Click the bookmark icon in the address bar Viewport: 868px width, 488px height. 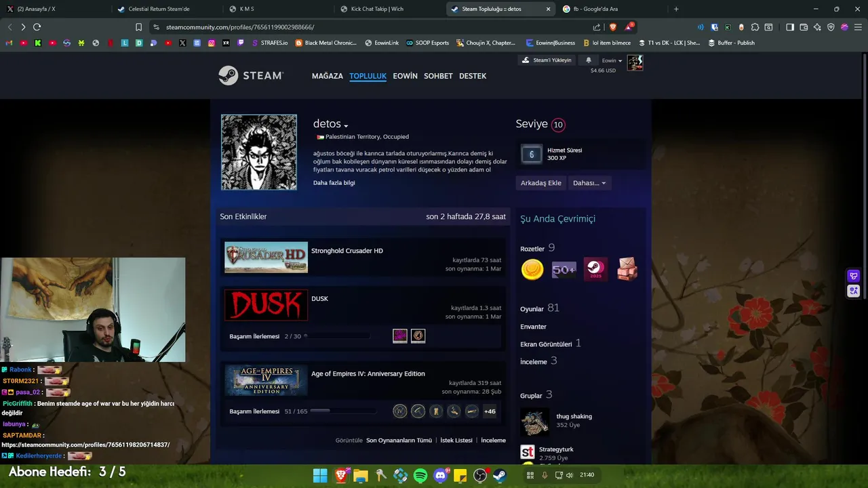click(x=138, y=27)
